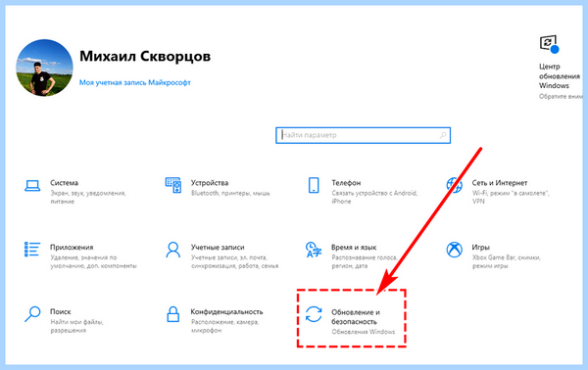Viewport: 588px width, 370px height.
Task: Open the Учетные записи person icon
Action: pos(172,250)
